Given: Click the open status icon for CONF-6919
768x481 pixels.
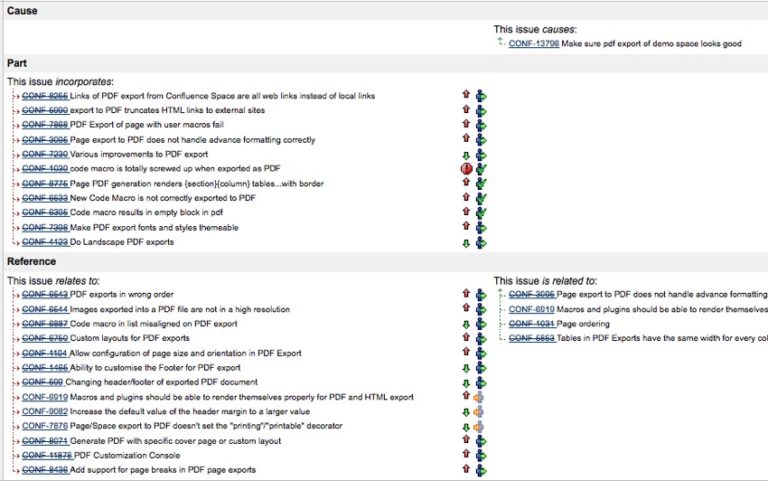Looking at the screenshot, I should point(479,397).
